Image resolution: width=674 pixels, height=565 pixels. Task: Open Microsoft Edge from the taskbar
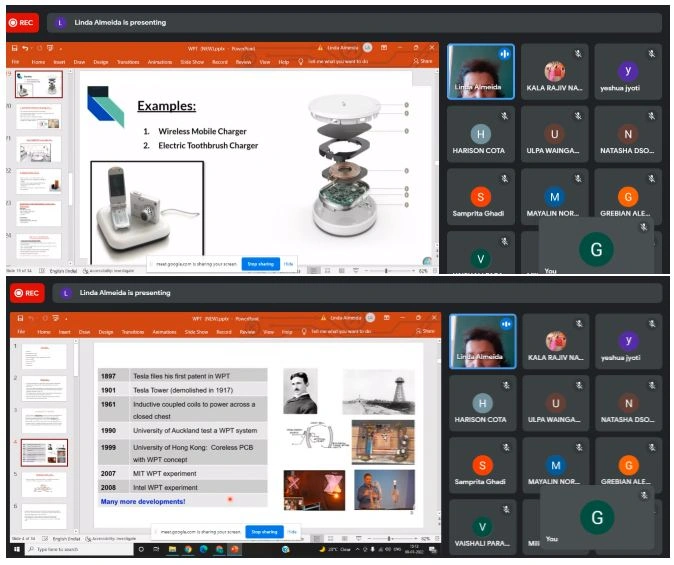(203, 550)
